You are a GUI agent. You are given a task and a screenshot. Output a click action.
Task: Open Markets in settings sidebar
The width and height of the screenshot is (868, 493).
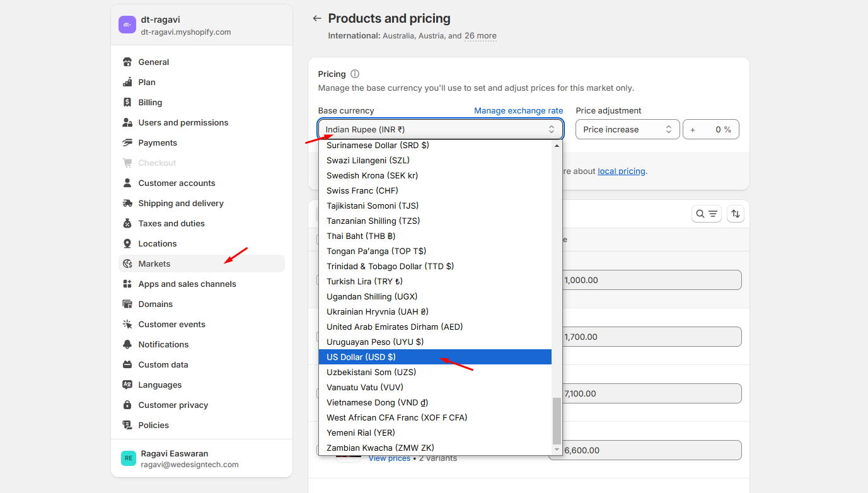coord(154,264)
